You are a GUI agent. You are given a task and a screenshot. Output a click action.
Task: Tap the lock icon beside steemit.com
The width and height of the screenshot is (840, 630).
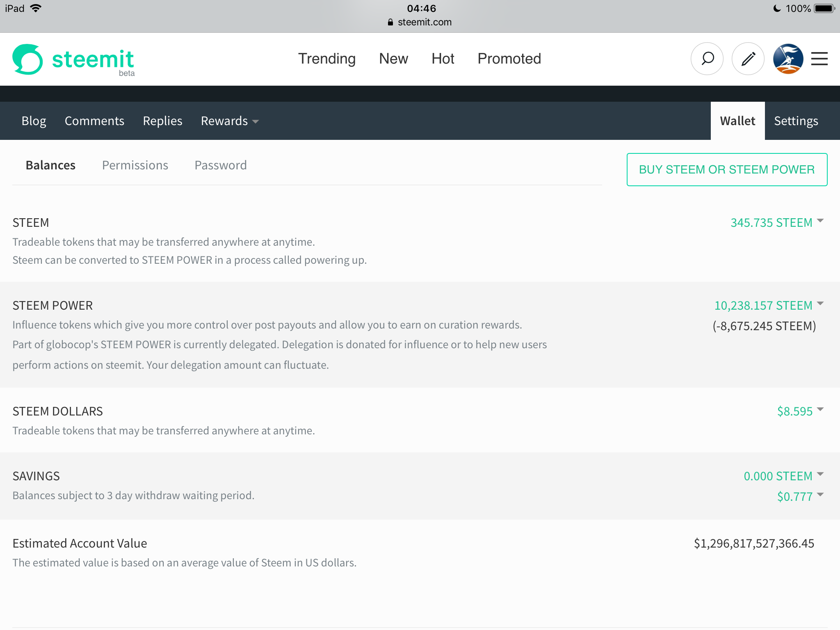390,22
